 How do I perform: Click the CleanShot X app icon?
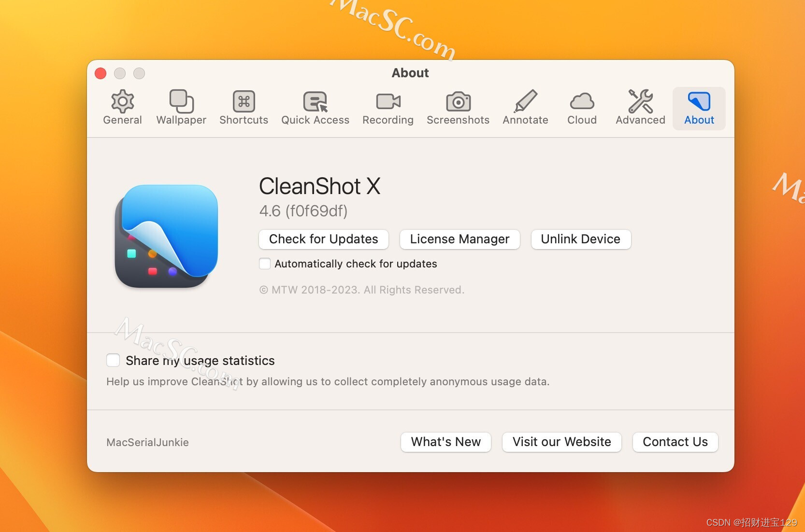click(x=166, y=236)
